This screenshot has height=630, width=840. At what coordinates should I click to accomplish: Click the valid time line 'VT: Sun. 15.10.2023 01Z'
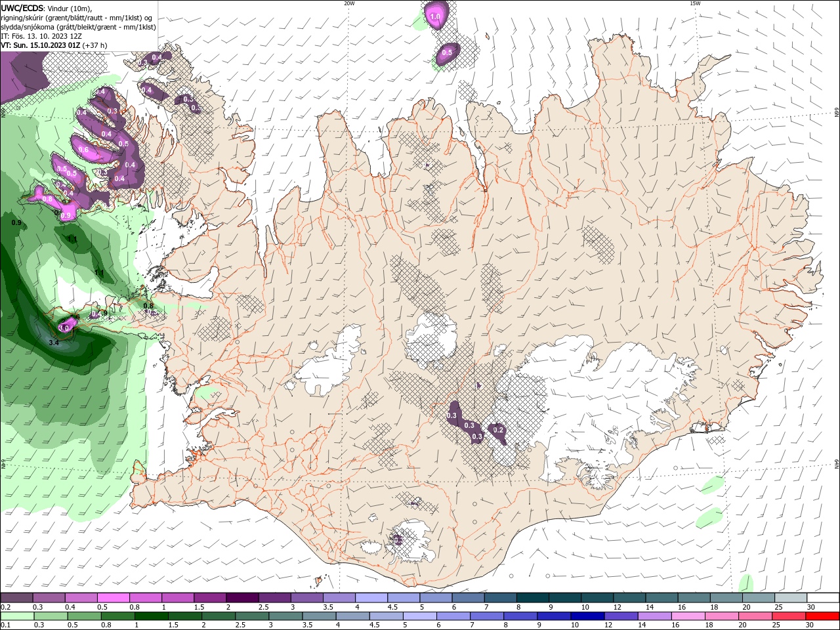(40, 45)
